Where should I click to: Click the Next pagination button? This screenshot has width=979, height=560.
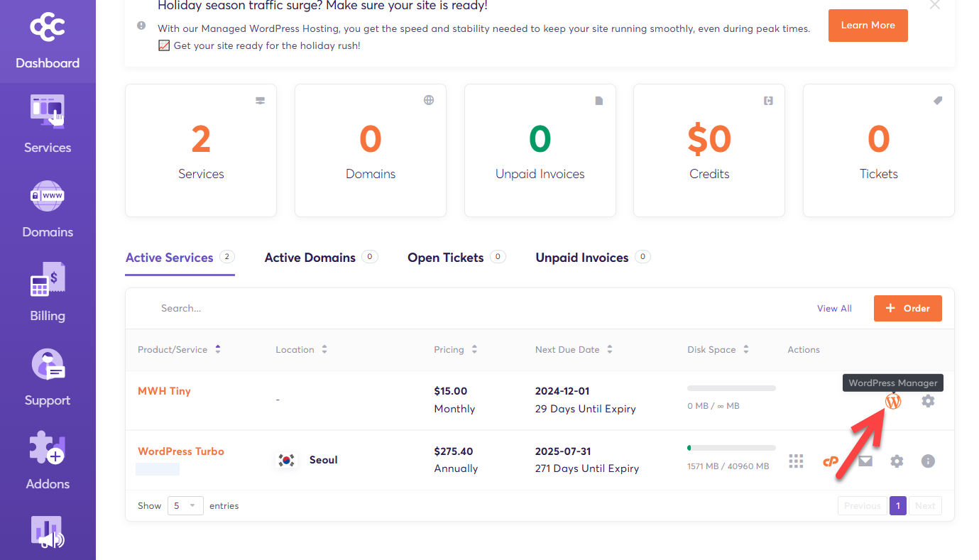[925, 506]
